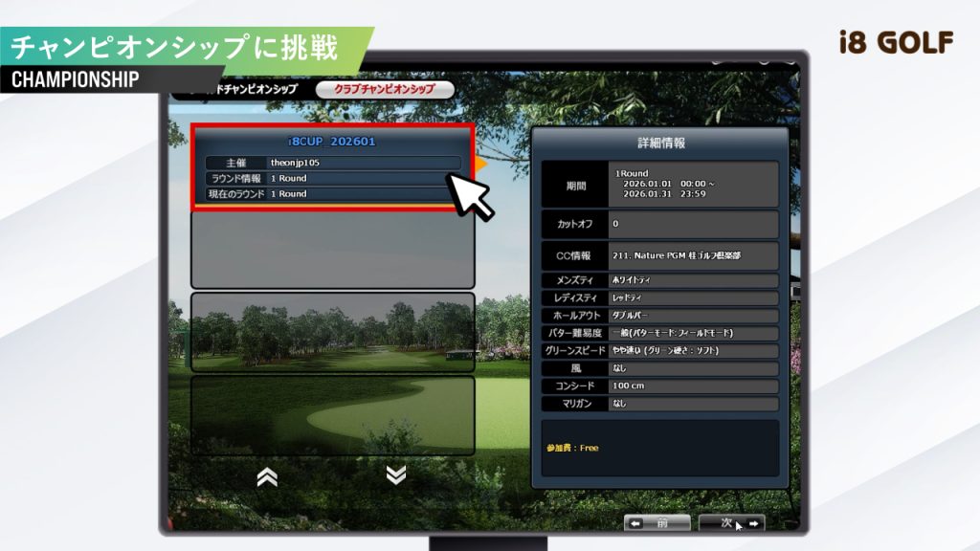Click the グリーンスピード green speed value
Viewport: 980px width, 551px height.
point(692,352)
